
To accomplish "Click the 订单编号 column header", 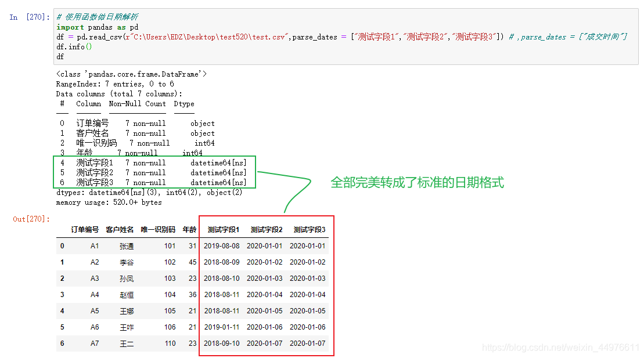I will pyautogui.click(x=85, y=230).
